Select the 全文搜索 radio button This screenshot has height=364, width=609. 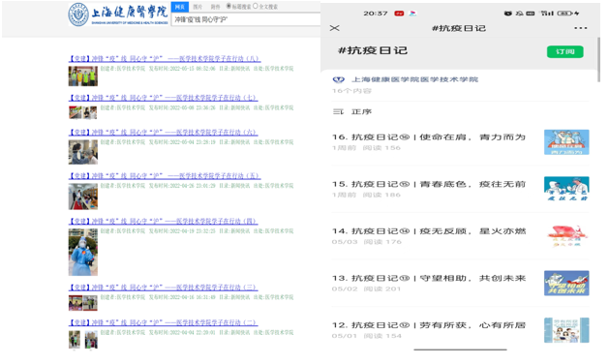pyautogui.click(x=256, y=6)
